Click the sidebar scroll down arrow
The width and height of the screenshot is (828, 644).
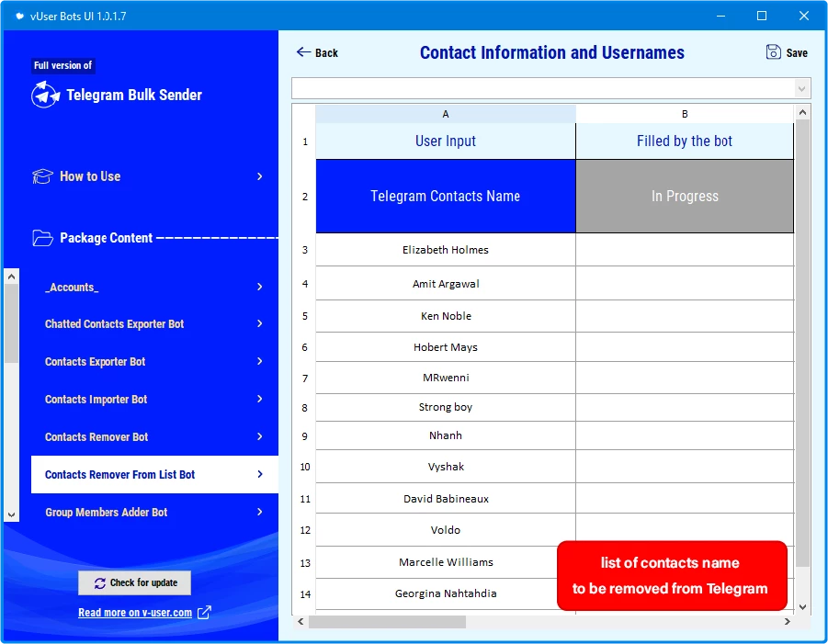[11, 514]
